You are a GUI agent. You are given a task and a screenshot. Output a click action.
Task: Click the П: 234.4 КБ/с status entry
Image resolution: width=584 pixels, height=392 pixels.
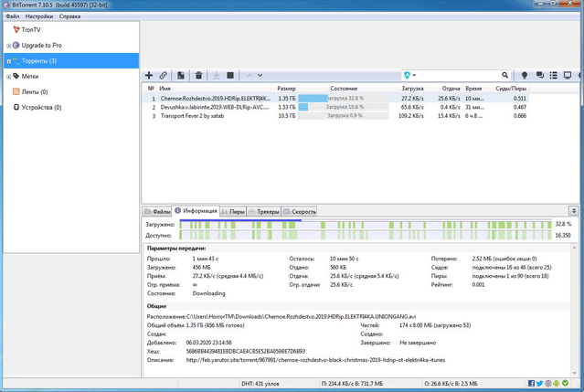click(352, 384)
